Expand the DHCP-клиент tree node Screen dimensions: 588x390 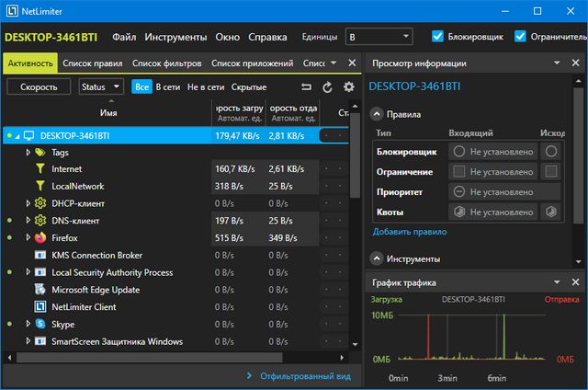pyautogui.click(x=28, y=203)
